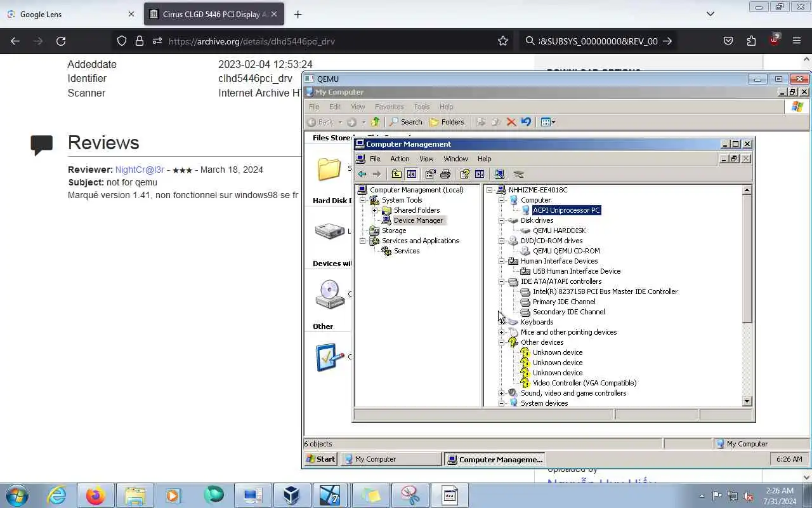Open Window menu in Computer Management
Image resolution: width=812 pixels, height=508 pixels.
click(x=455, y=159)
